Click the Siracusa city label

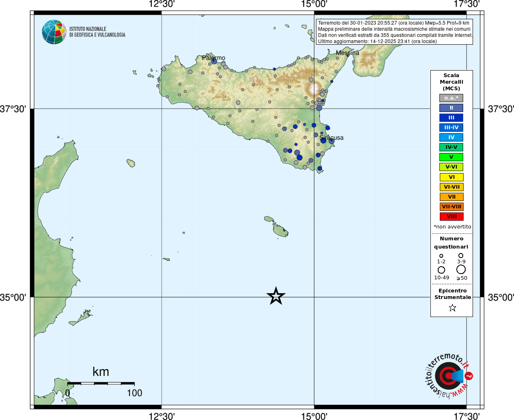click(331, 138)
